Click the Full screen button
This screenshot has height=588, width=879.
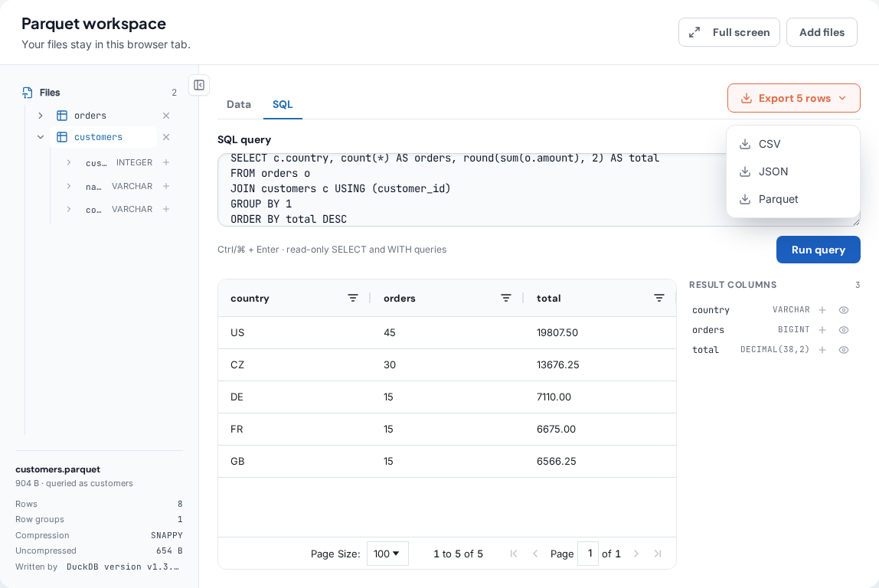[729, 32]
